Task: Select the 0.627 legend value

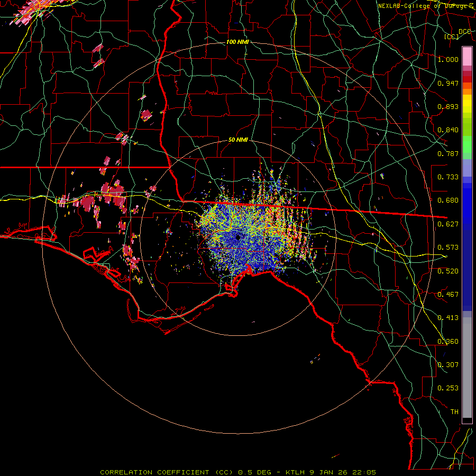Action: pos(448,224)
